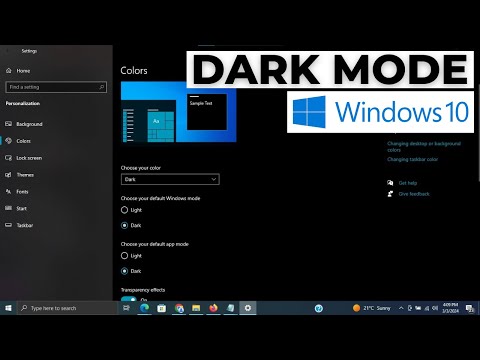Click the 'Choose your default app mode' label
The width and height of the screenshot is (480, 360).
pos(155,244)
